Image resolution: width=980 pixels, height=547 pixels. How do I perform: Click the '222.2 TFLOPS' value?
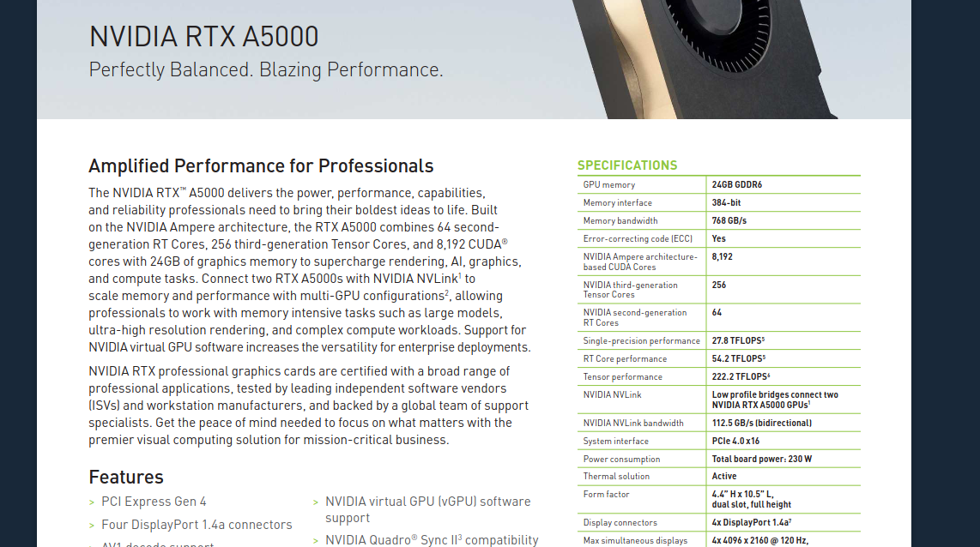pyautogui.click(x=741, y=376)
